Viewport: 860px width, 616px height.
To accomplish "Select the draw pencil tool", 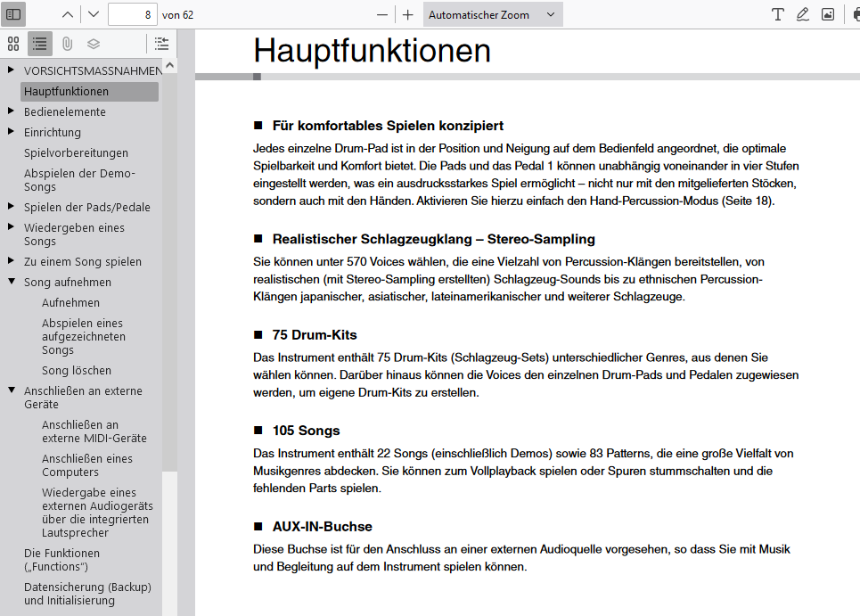I will coord(802,14).
